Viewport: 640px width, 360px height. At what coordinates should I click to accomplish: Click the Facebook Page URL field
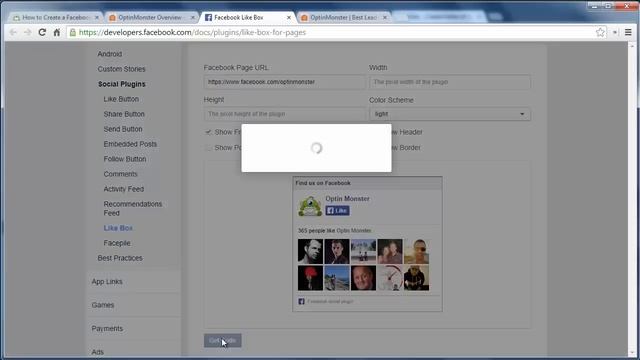coord(284,82)
